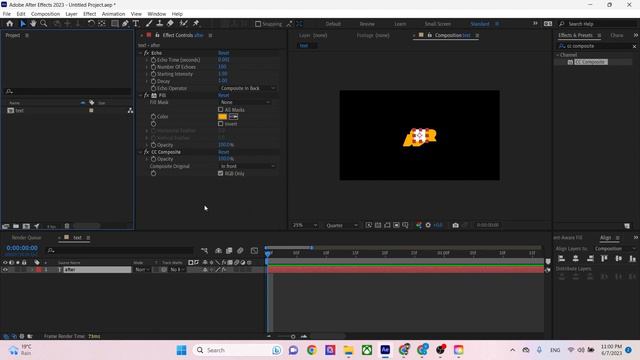The height and width of the screenshot is (360, 640).
Task: Take a snapshot with camera icon
Action: [456, 225]
